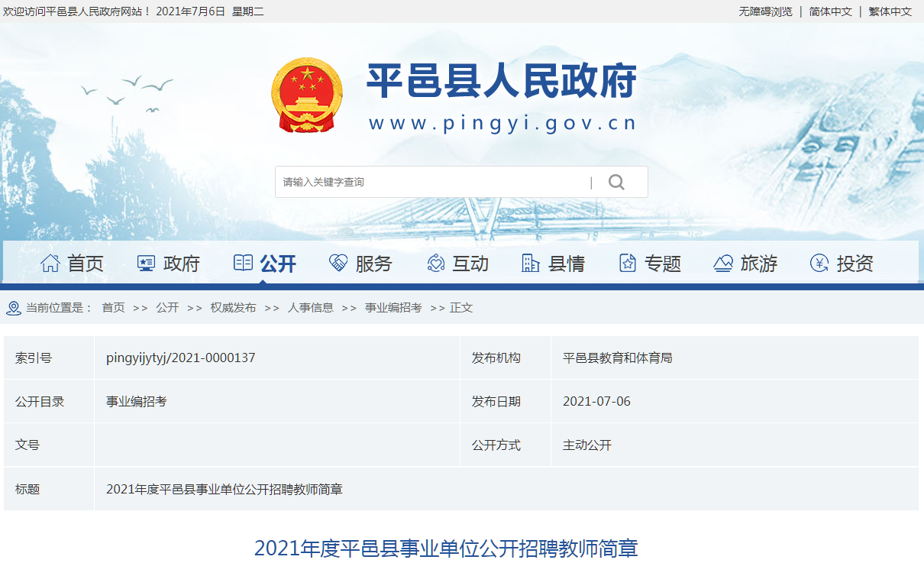Click the open book icon beside 公开
This screenshot has height=576, width=924.
(x=243, y=264)
